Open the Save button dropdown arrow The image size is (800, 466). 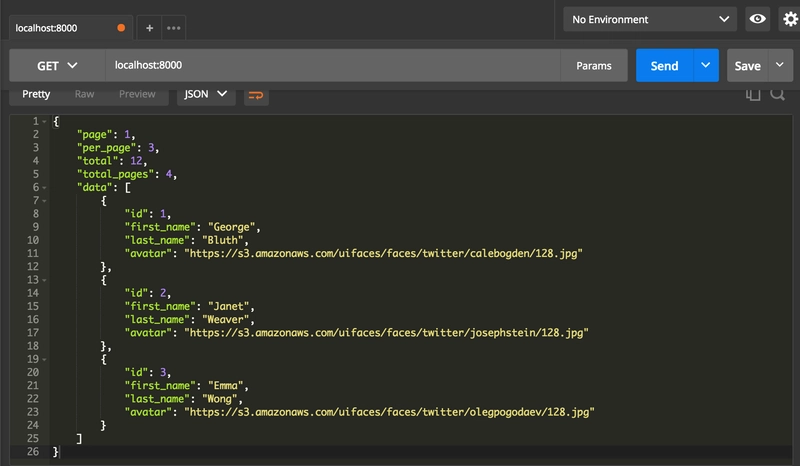[779, 66]
